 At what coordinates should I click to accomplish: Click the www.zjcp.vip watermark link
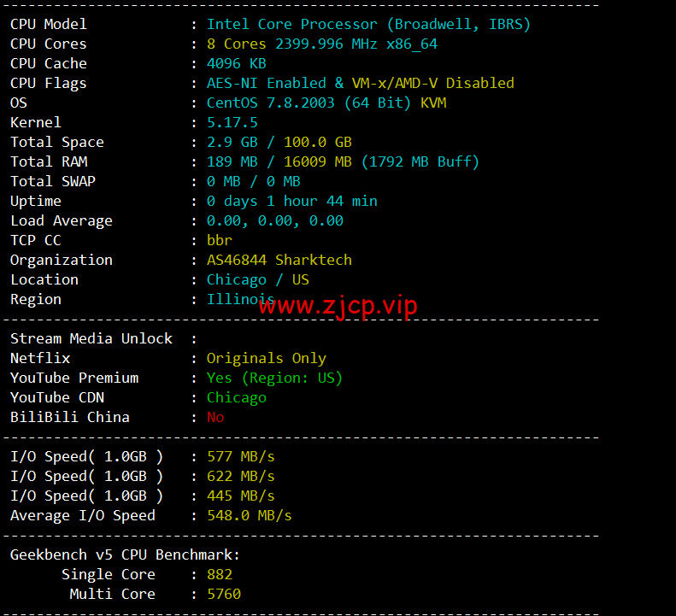338,306
